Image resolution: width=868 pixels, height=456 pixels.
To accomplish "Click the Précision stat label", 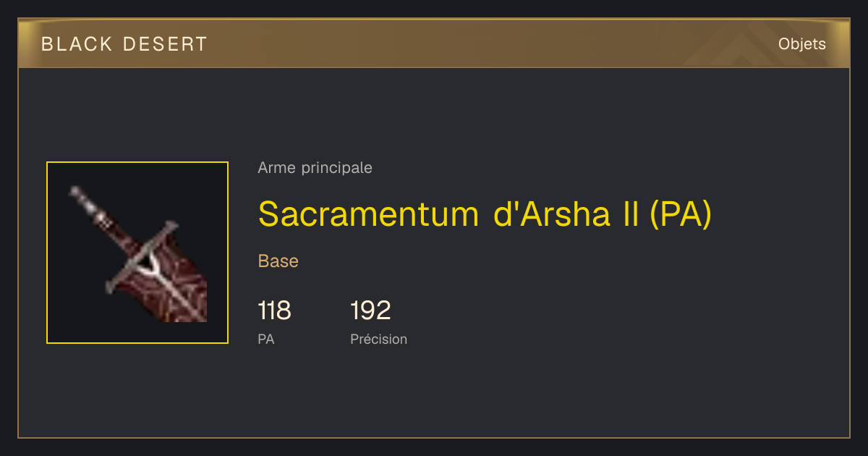I will [379, 339].
